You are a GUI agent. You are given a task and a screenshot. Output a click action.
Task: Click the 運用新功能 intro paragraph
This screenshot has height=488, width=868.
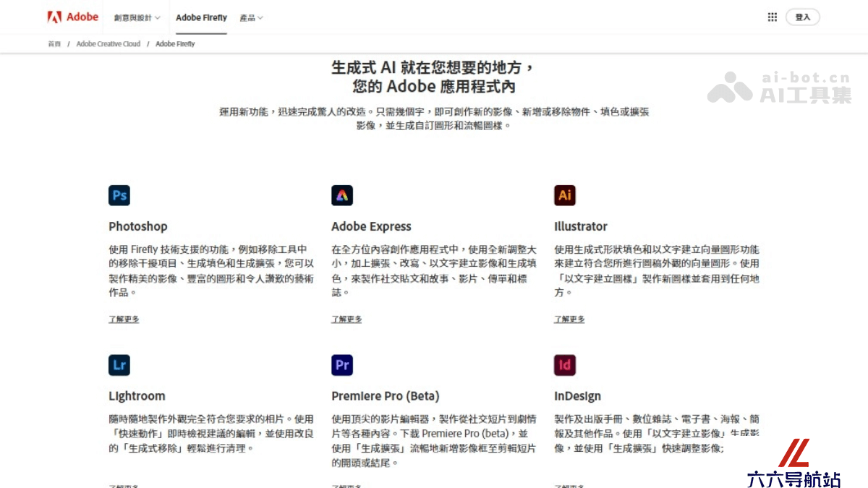pyautogui.click(x=434, y=119)
